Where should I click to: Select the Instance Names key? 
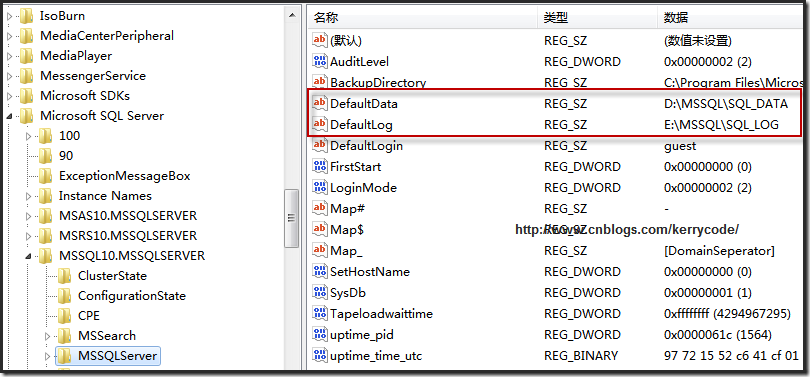(105, 196)
